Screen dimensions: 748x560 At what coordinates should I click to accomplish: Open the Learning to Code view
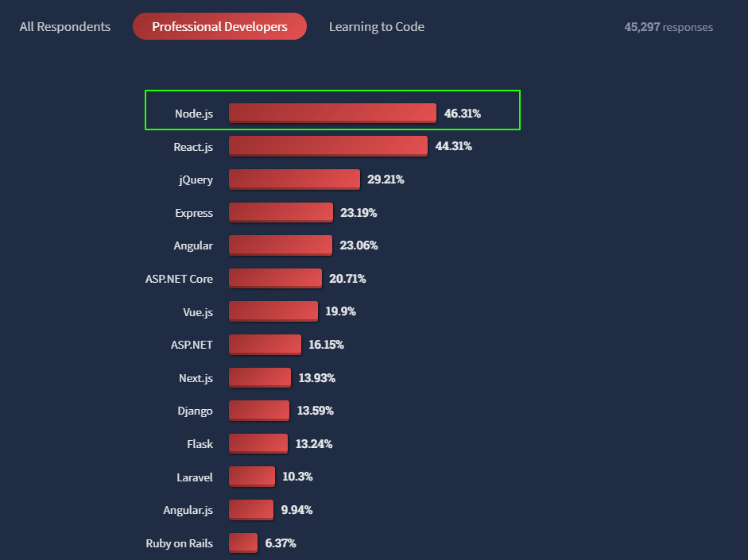376,26
